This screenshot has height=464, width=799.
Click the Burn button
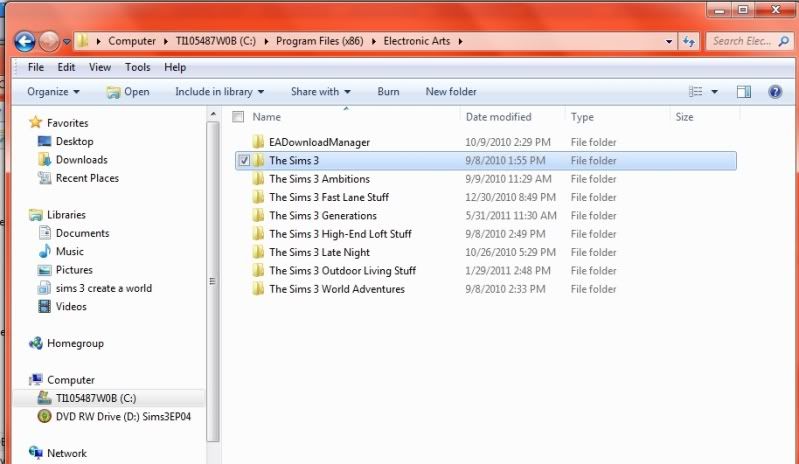point(388,92)
